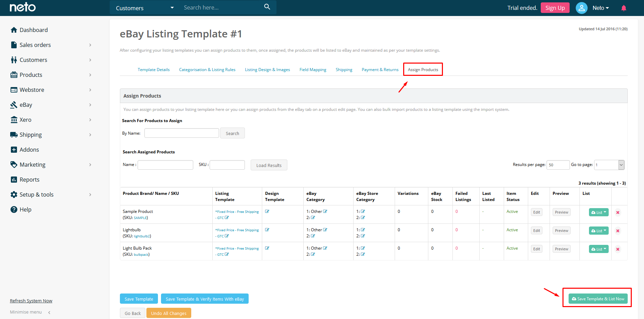This screenshot has height=319, width=644.
Task: Click the Customers people icon
Action: pyautogui.click(x=14, y=60)
